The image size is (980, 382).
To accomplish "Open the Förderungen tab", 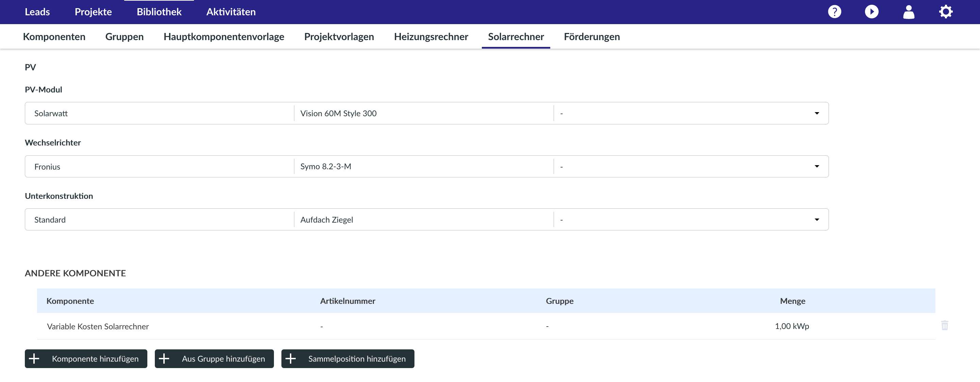I will (x=592, y=37).
